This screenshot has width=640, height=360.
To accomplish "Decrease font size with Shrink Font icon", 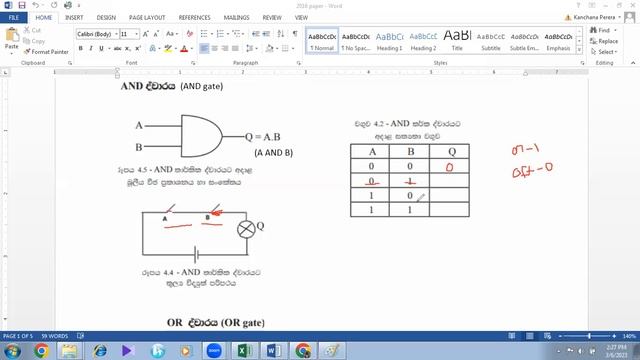I will click(x=156, y=34).
